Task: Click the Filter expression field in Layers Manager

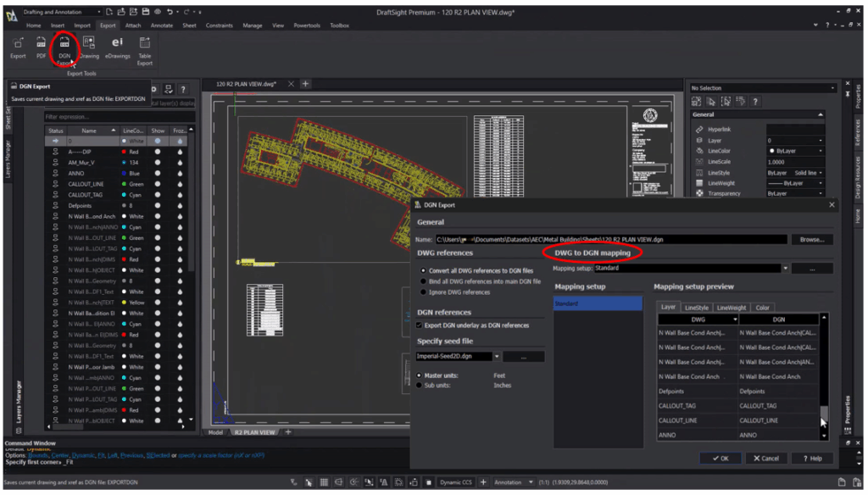Action: coord(120,117)
